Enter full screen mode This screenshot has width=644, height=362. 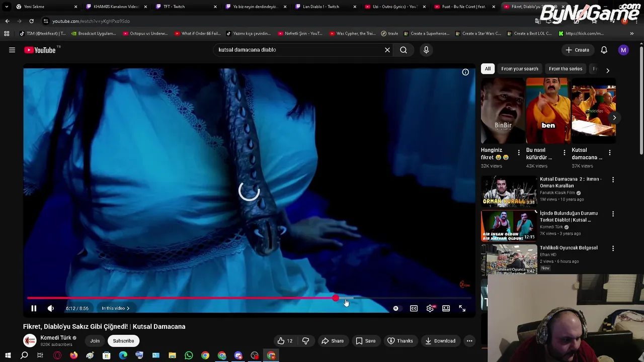(x=462, y=308)
